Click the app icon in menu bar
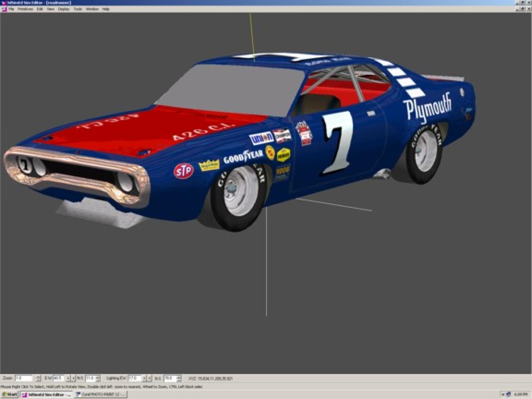The height and width of the screenshot is (399, 532). tap(4, 9)
